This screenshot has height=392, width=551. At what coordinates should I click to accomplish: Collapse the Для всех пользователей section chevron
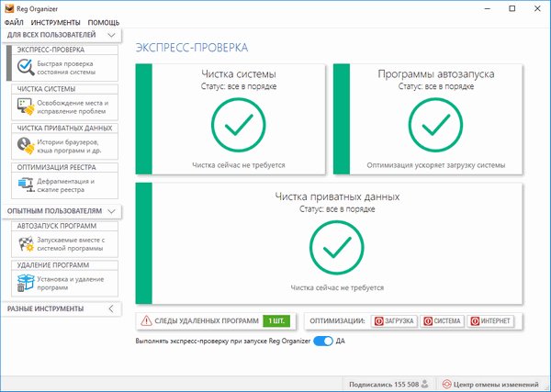click(111, 35)
